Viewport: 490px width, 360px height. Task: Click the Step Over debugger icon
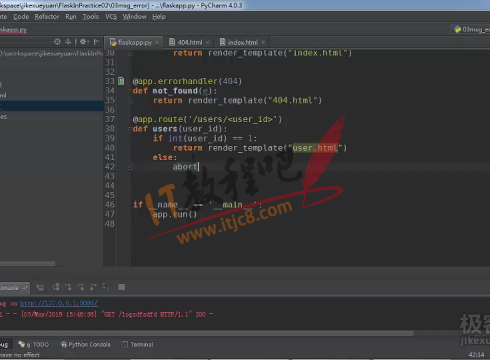click(x=56, y=287)
